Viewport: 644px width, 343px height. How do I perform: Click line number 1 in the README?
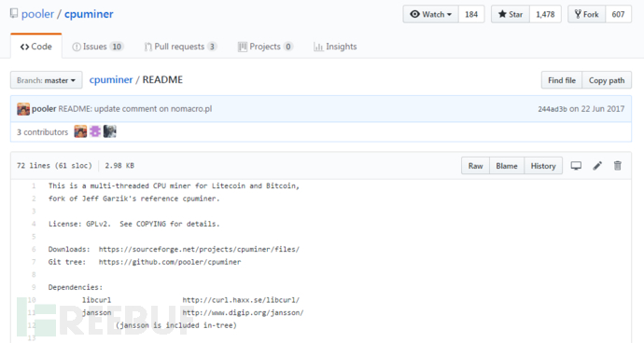pyautogui.click(x=34, y=185)
